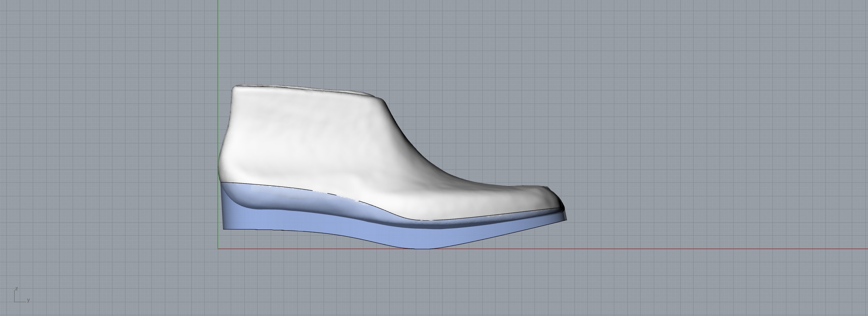
Task: Select the white shoe last model
Action: pyautogui.click(x=316, y=138)
